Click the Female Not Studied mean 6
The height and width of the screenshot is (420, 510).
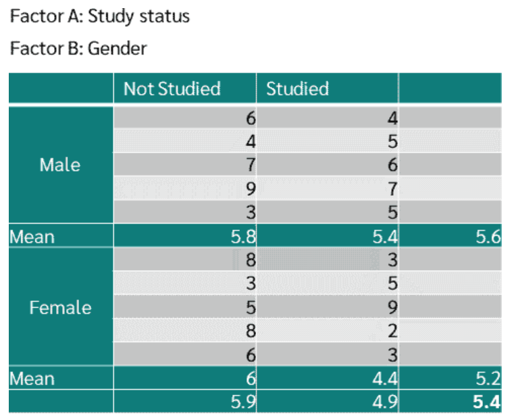251,379
